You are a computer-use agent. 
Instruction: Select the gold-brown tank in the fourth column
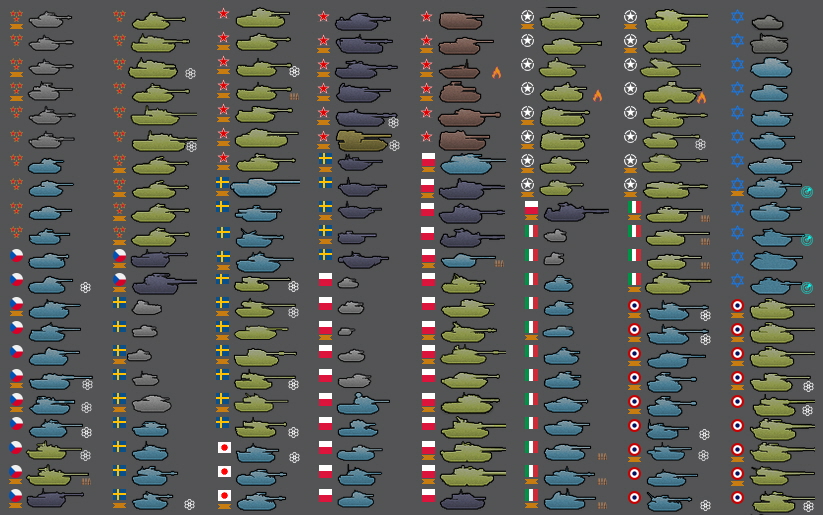pos(363,140)
